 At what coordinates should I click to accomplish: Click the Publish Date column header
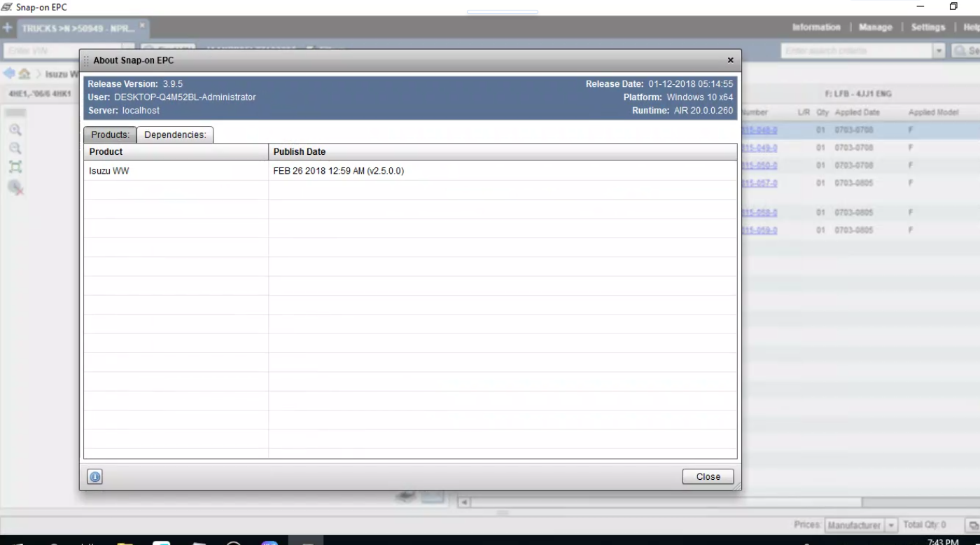pyautogui.click(x=503, y=151)
